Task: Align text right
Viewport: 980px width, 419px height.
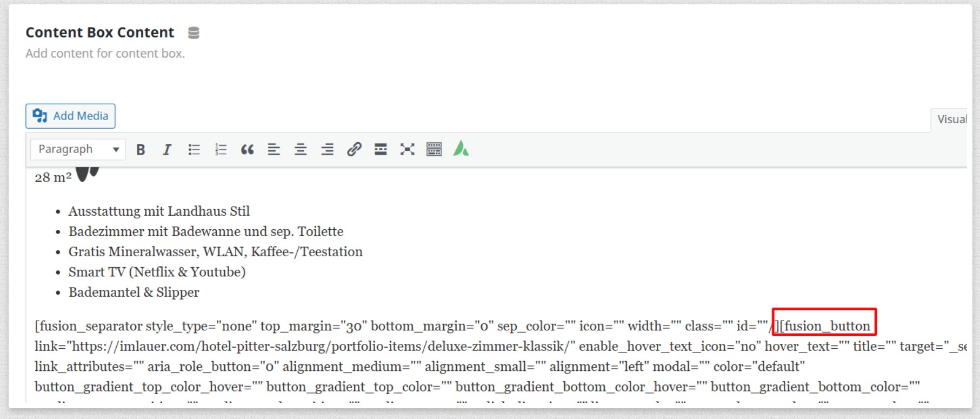Action: click(x=327, y=150)
